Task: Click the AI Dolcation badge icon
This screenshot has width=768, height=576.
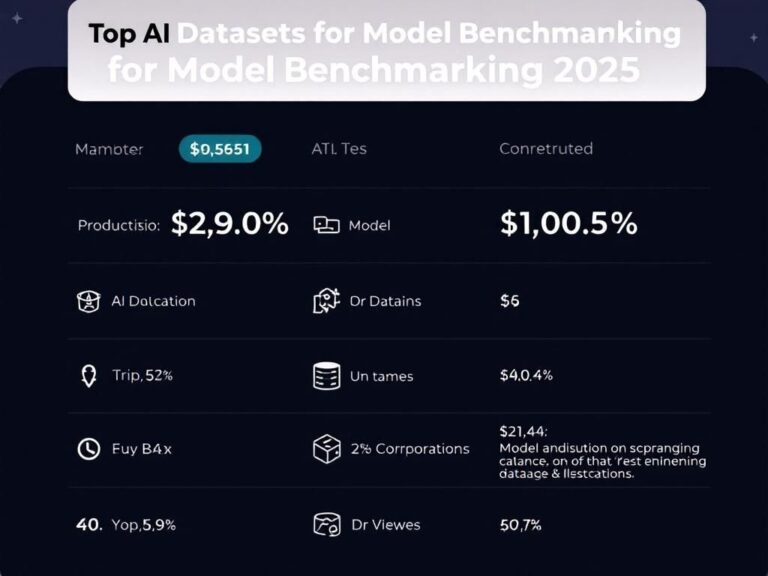Action: pos(87,301)
